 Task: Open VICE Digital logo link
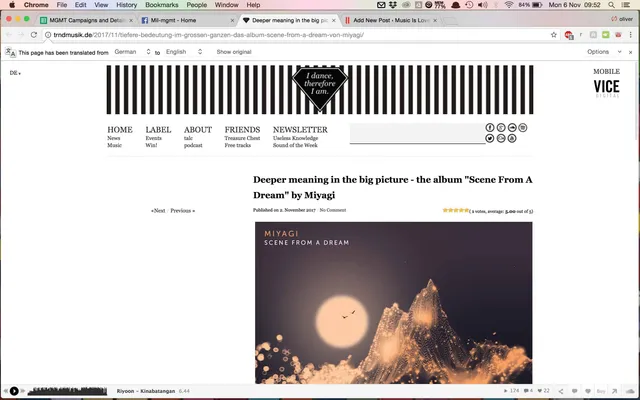(x=607, y=88)
